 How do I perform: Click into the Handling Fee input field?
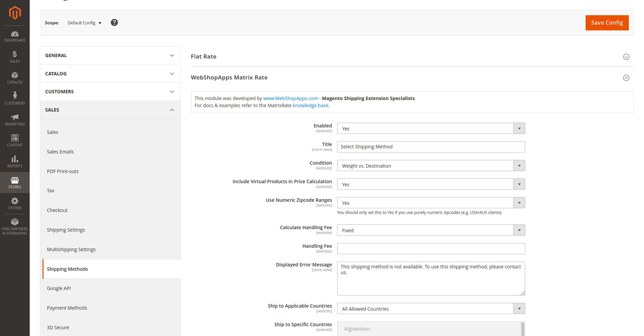(x=431, y=249)
